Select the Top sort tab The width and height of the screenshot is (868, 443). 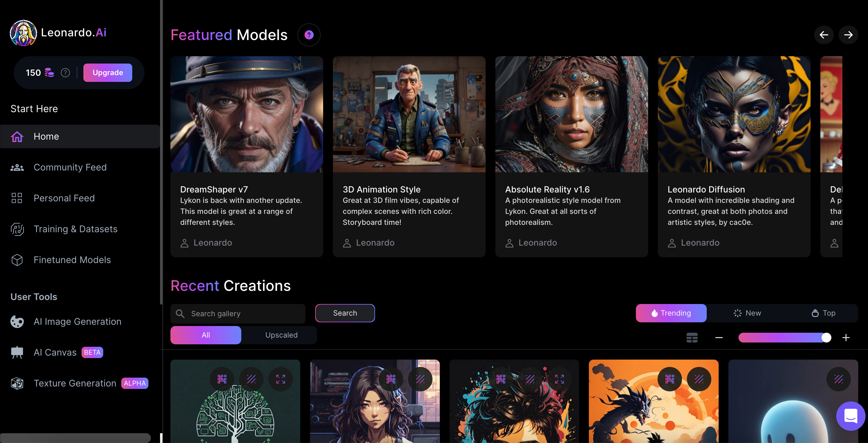823,313
